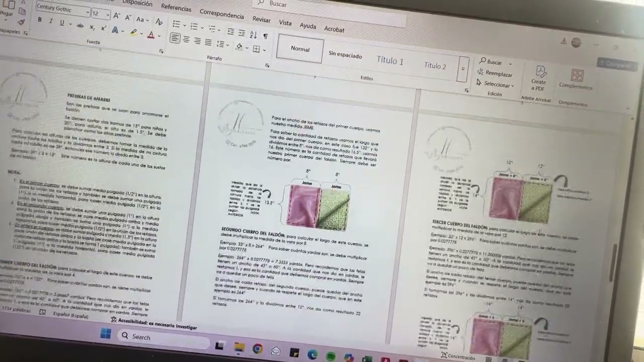Image resolution: width=644 pixels, height=362 pixels.
Task: Click the Windows taskbar Search box
Action: 164,339
